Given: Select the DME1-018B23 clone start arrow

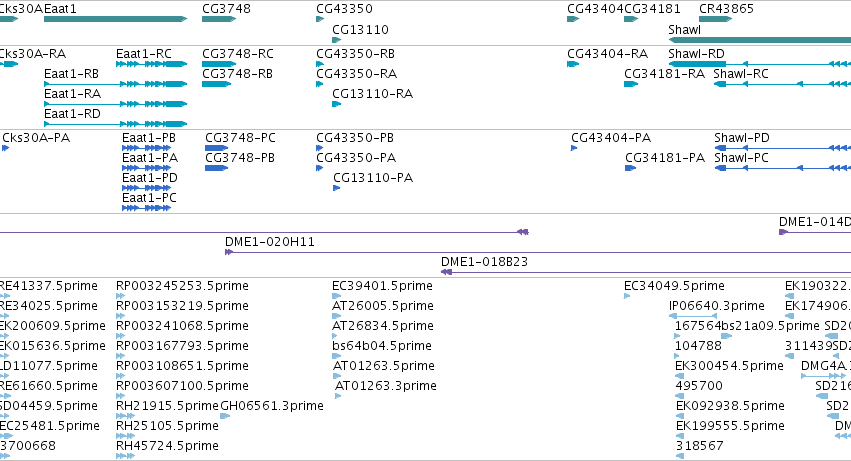Looking at the screenshot, I should click(x=446, y=272).
